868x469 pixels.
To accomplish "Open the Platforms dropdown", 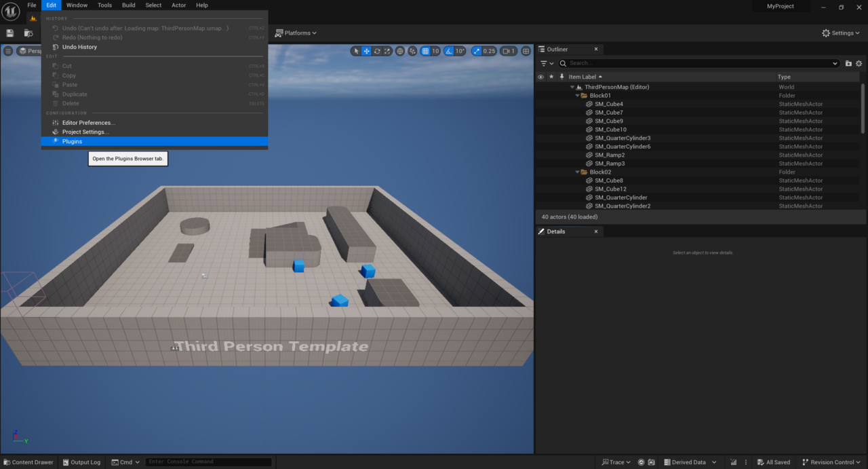I will point(296,33).
